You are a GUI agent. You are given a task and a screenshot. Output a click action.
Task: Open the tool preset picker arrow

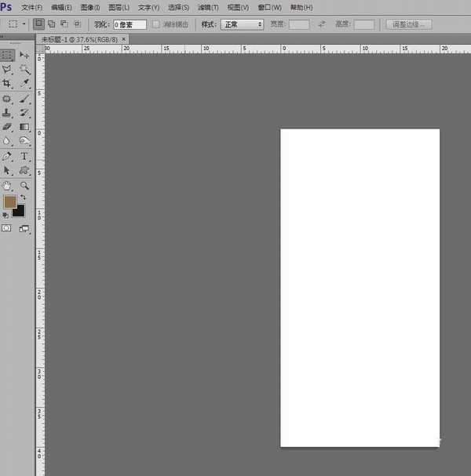pyautogui.click(x=24, y=24)
